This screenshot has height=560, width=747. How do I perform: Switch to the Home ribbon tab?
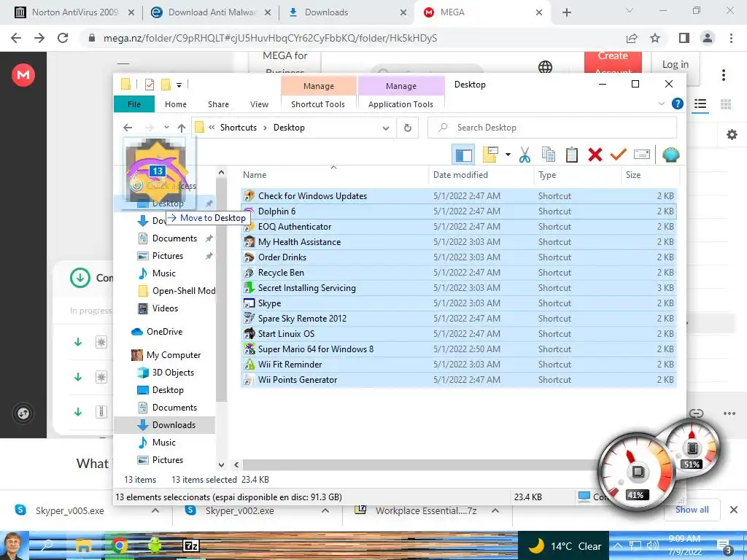[x=176, y=104]
